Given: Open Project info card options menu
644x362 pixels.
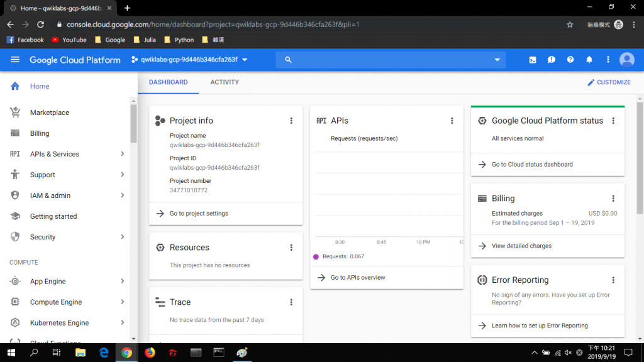Looking at the screenshot, I should 291,121.
